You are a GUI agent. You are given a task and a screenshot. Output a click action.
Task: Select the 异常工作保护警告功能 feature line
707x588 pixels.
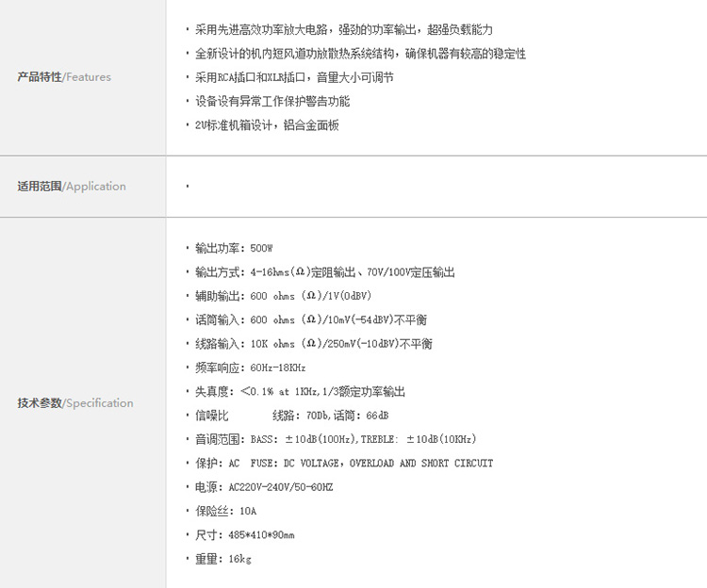click(271, 101)
